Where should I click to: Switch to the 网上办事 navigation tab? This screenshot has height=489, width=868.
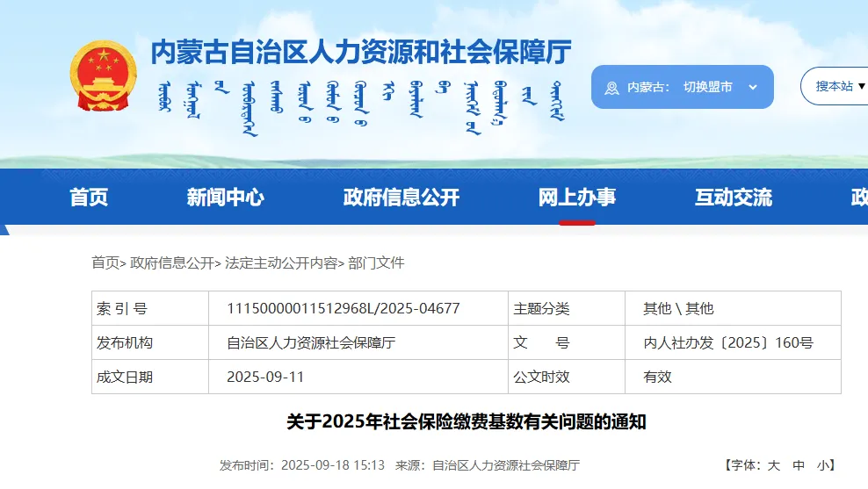(x=576, y=198)
